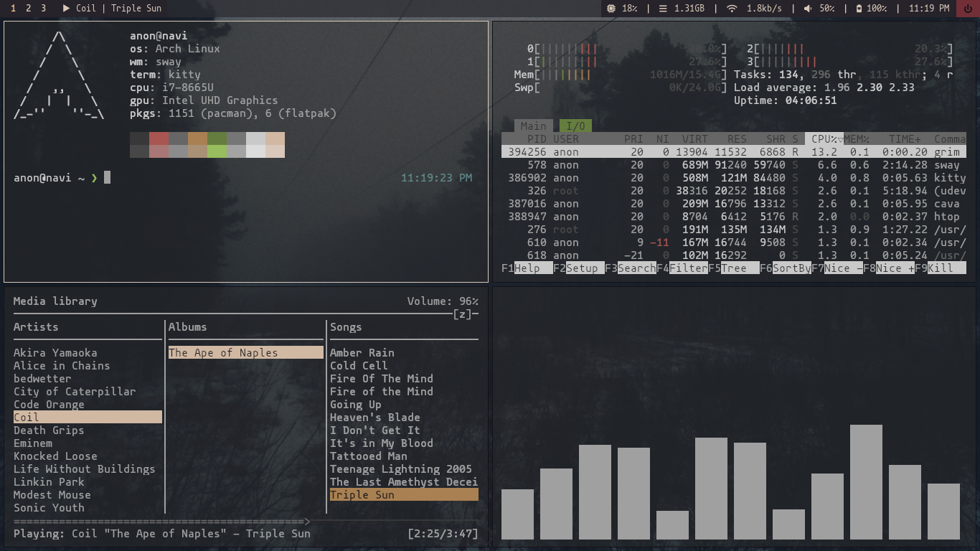The width and height of the screenshot is (980, 551).
Task: Select artist Alice in Chains
Action: pos(62,366)
